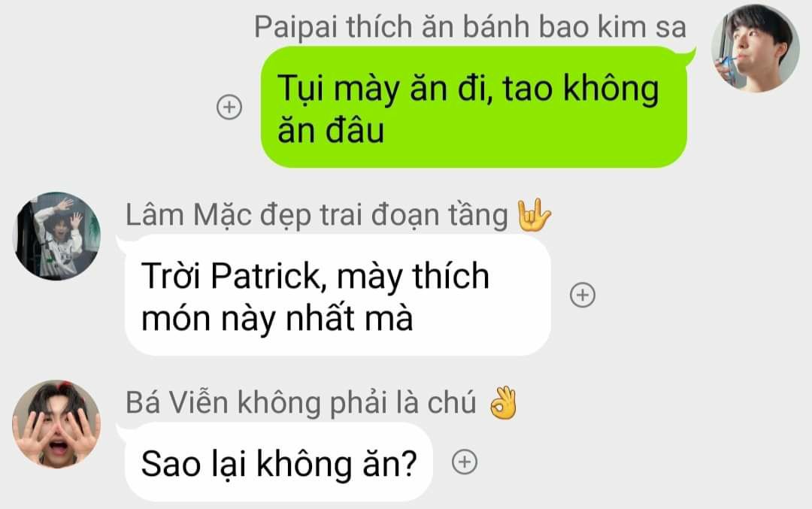Tap the plus icon next to Lâm Mặc's message
The width and height of the screenshot is (812, 509).
click(583, 295)
